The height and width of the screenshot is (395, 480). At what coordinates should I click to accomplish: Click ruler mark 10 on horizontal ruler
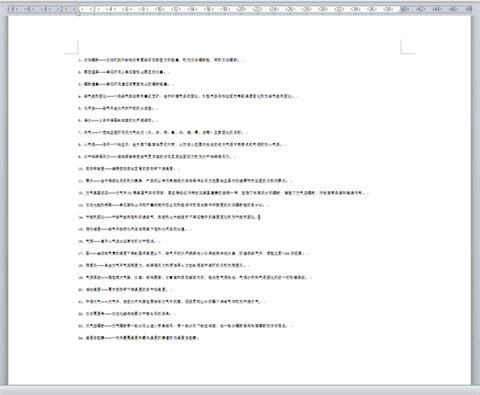tap(160, 9)
